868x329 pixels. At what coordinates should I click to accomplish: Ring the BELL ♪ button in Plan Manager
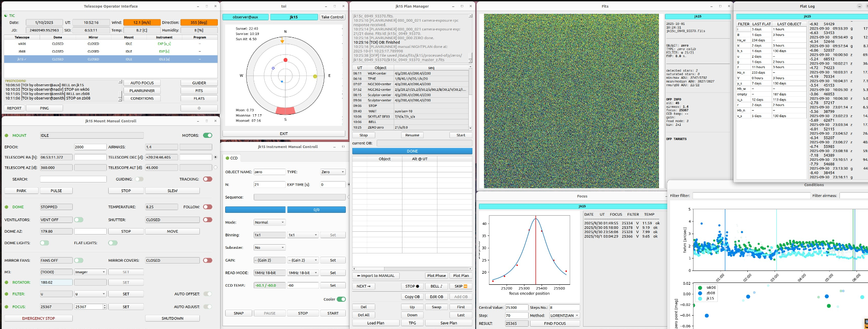click(436, 286)
